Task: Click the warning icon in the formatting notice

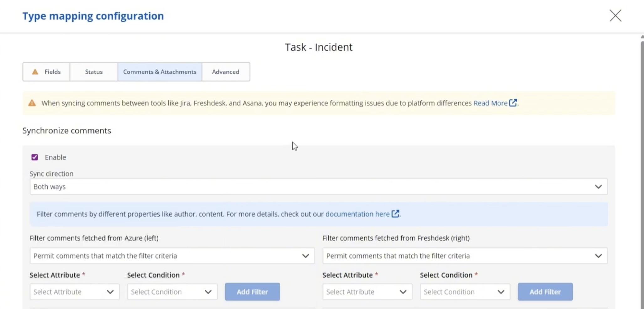Action: point(32,103)
